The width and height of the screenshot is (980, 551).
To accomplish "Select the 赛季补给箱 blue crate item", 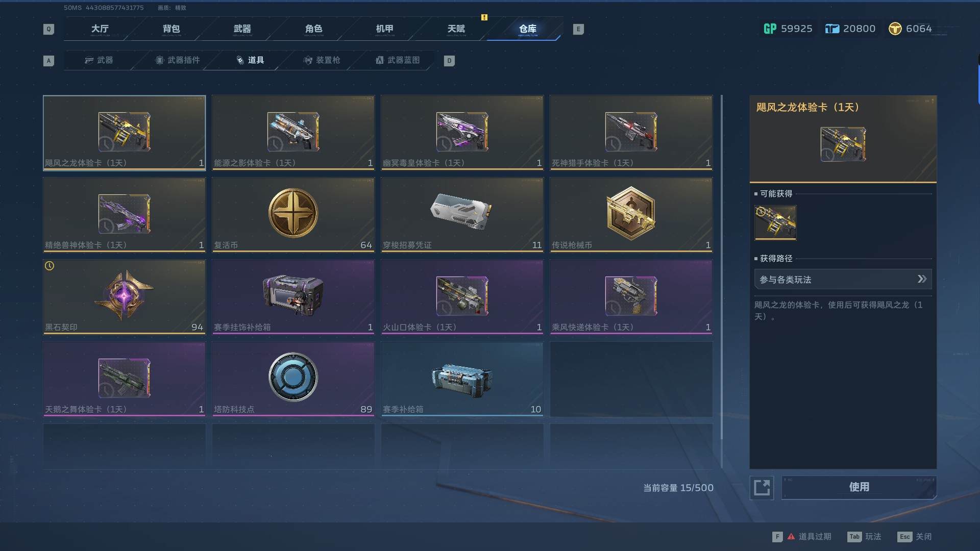I will click(462, 379).
